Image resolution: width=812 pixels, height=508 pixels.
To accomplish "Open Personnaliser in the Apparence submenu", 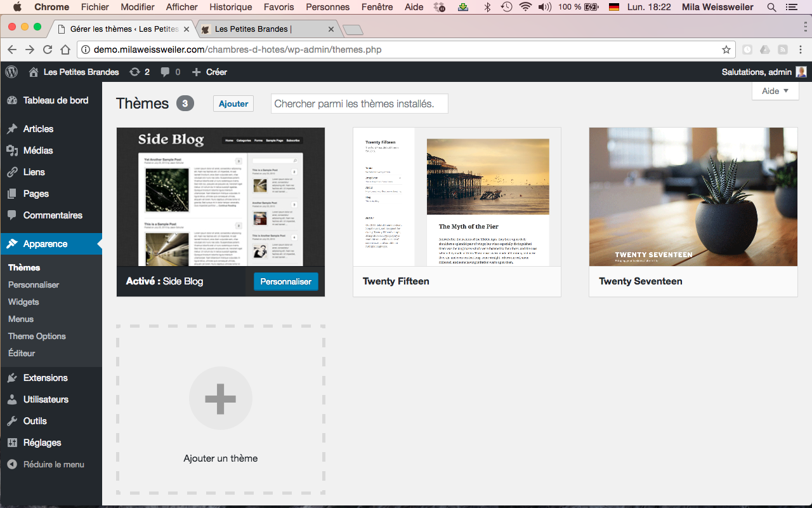I will [34, 284].
